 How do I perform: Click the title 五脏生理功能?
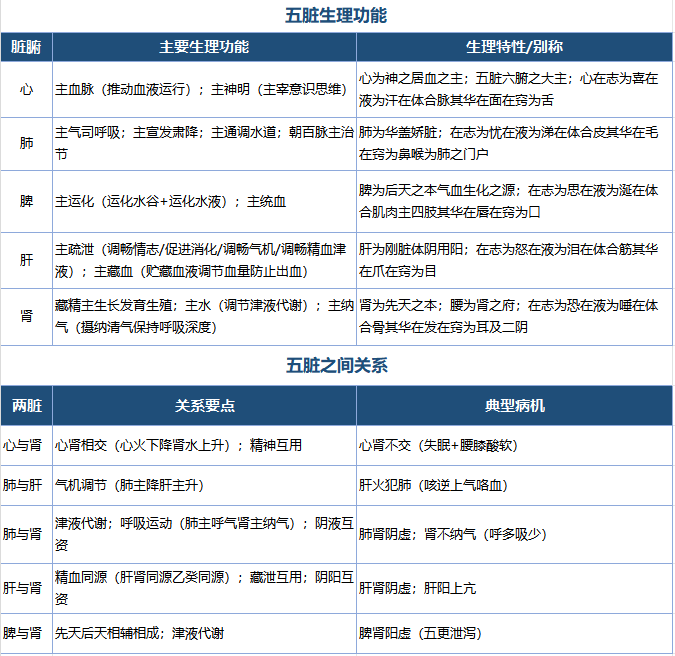[336, 16]
